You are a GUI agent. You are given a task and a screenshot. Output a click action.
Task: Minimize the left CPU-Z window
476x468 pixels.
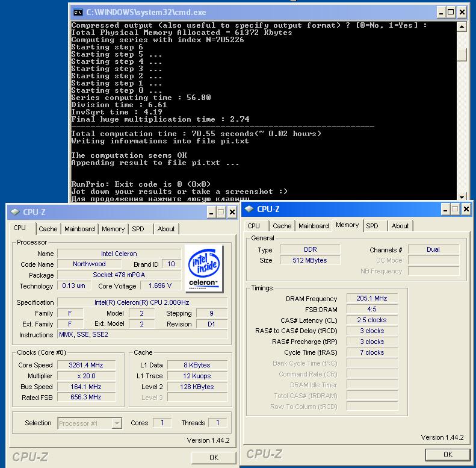pos(212,212)
